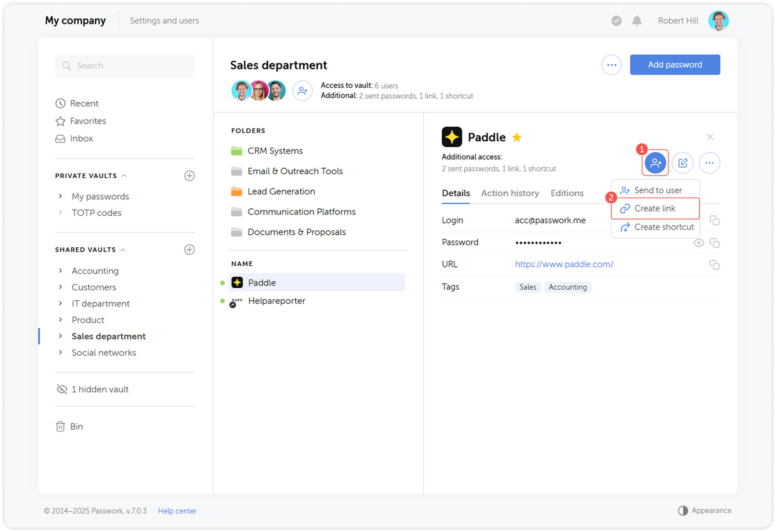
Task: Unfavorite Paddle by clicking its star
Action: [517, 137]
